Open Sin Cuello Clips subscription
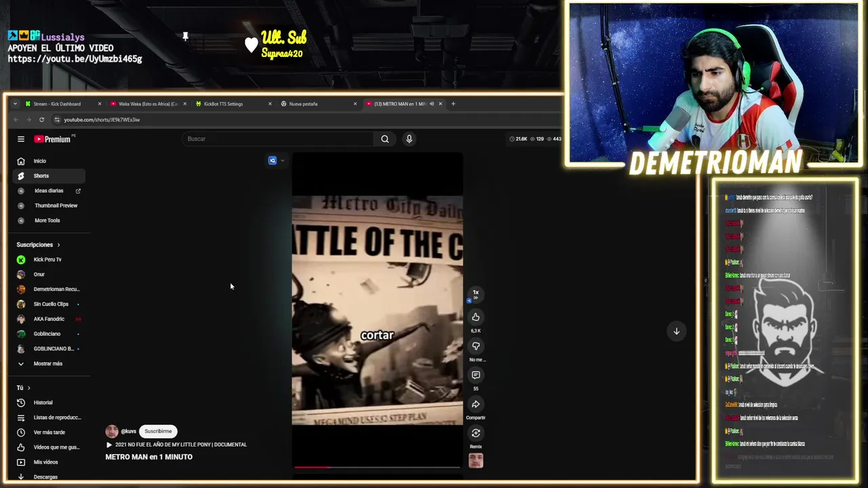This screenshot has height=488, width=868. (49, 304)
